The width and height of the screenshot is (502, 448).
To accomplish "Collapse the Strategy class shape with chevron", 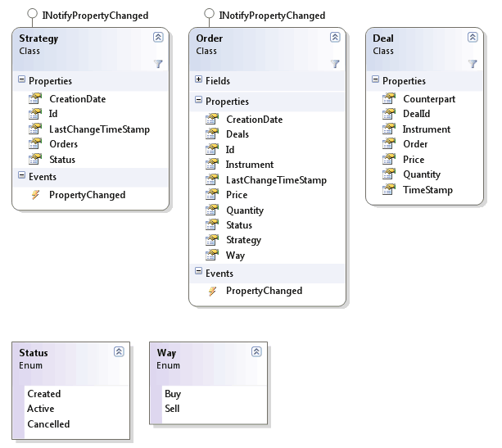I will (158, 37).
